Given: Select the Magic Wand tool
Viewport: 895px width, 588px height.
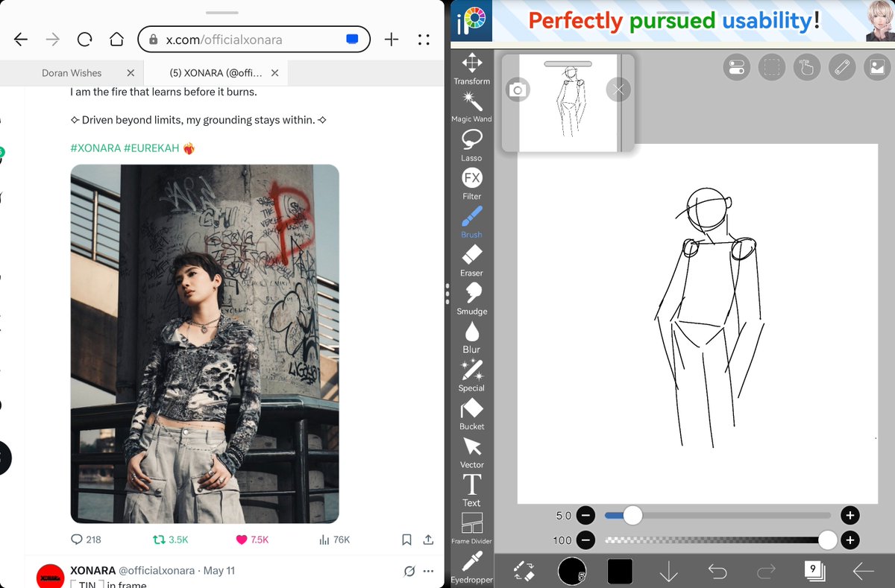Looking at the screenshot, I should coord(471,107).
